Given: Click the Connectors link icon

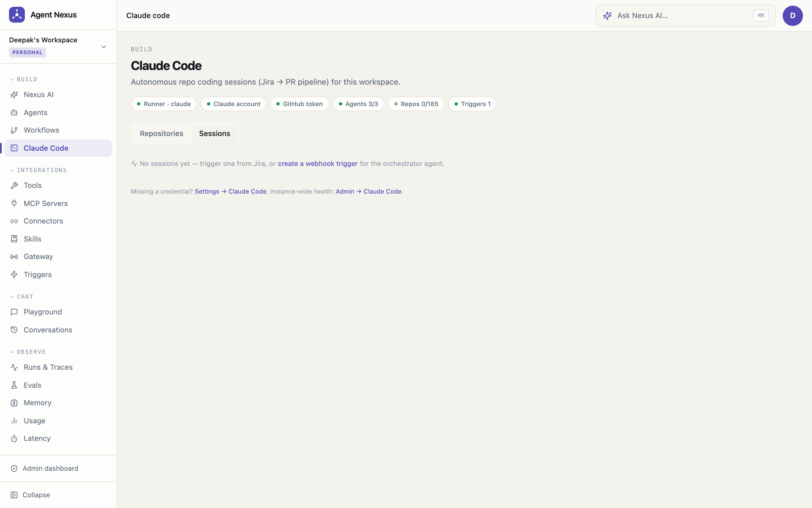Looking at the screenshot, I should tap(14, 221).
